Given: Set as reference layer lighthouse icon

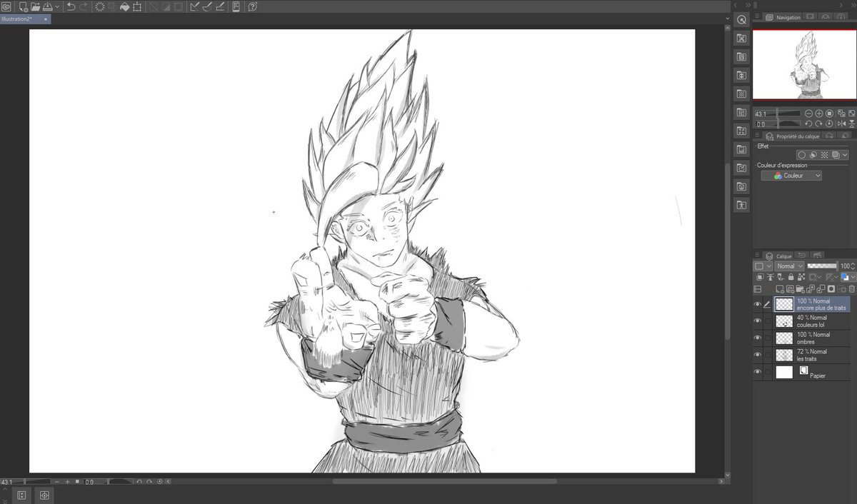Looking at the screenshot, I should click(x=770, y=278).
